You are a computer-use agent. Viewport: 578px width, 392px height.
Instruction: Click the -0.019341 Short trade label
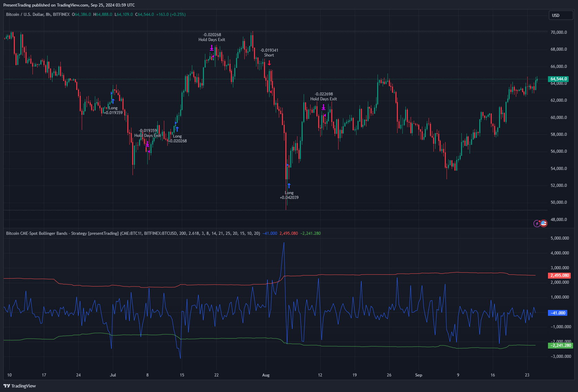[x=269, y=53]
